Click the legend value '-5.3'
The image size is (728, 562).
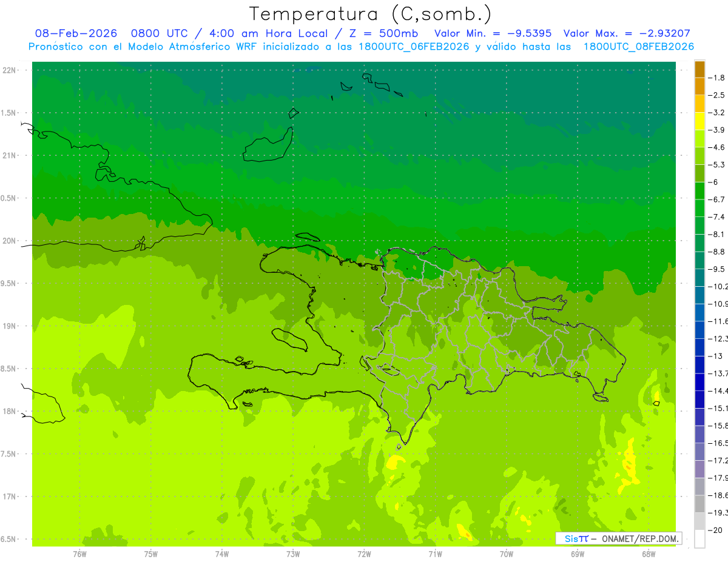click(717, 165)
